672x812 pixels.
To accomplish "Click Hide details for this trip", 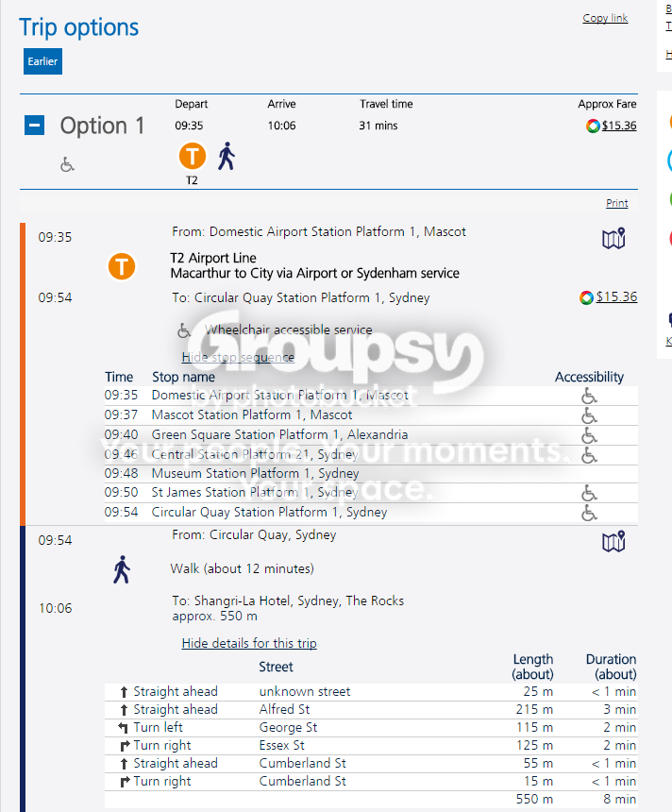I will (249, 643).
